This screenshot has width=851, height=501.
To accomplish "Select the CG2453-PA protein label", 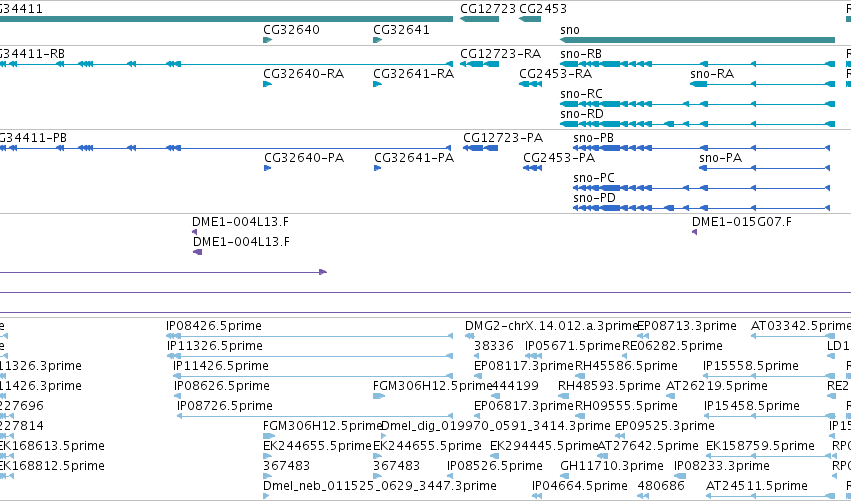I will 559,158.
